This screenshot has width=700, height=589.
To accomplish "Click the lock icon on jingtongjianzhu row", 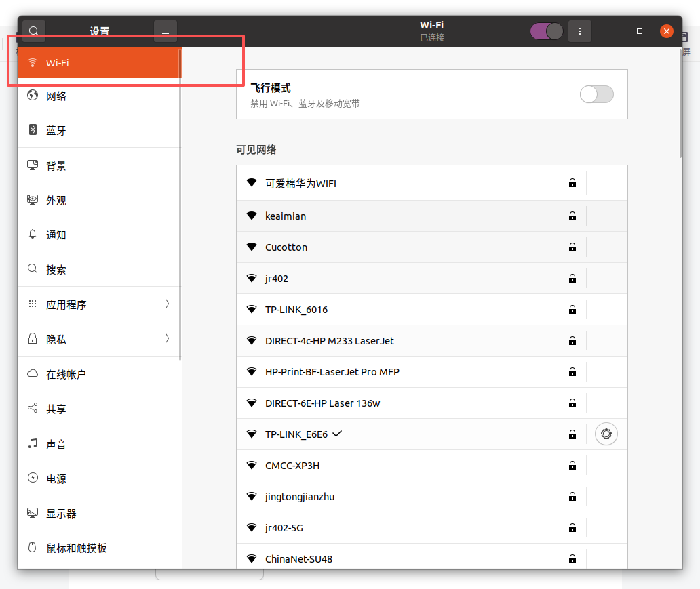I will [x=572, y=497].
